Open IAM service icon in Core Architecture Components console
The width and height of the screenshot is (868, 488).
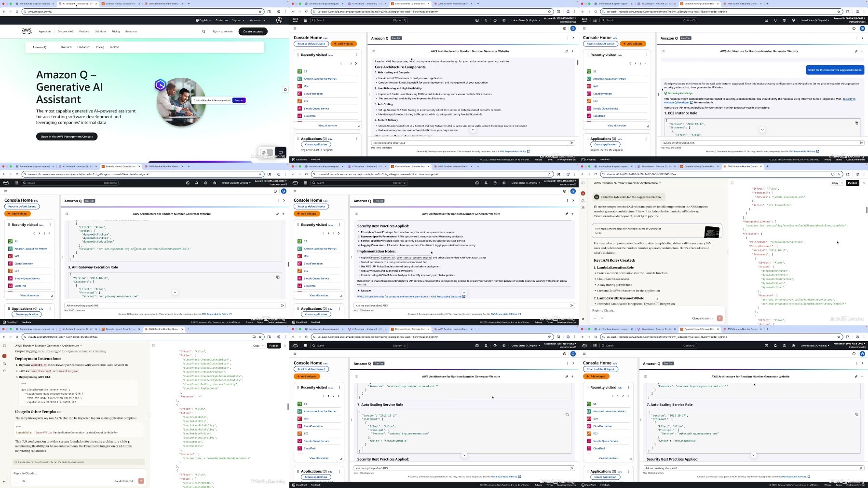(299, 86)
